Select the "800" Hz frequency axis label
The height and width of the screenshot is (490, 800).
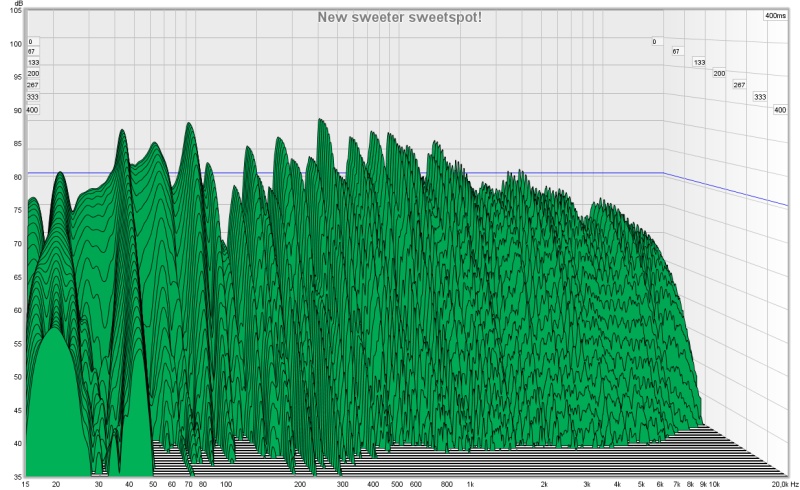pyautogui.click(x=447, y=484)
